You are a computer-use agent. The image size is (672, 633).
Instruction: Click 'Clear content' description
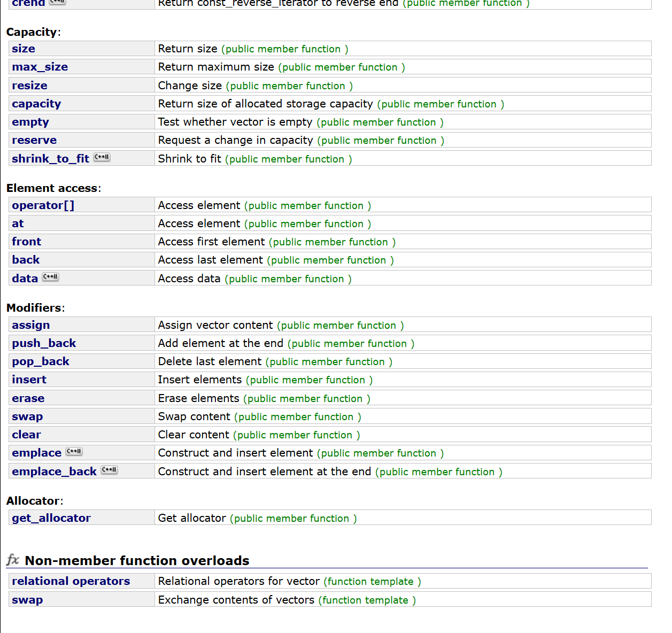coord(194,435)
